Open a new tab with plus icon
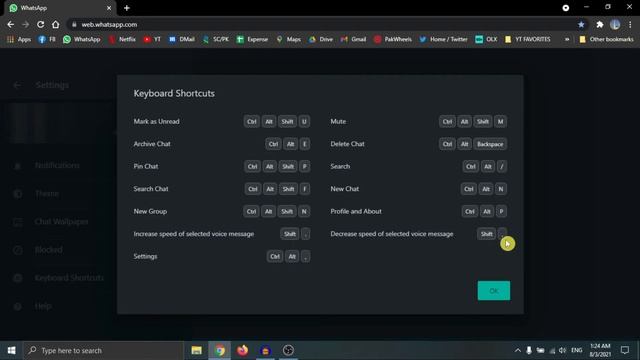The width and height of the screenshot is (640, 360). 127,8
